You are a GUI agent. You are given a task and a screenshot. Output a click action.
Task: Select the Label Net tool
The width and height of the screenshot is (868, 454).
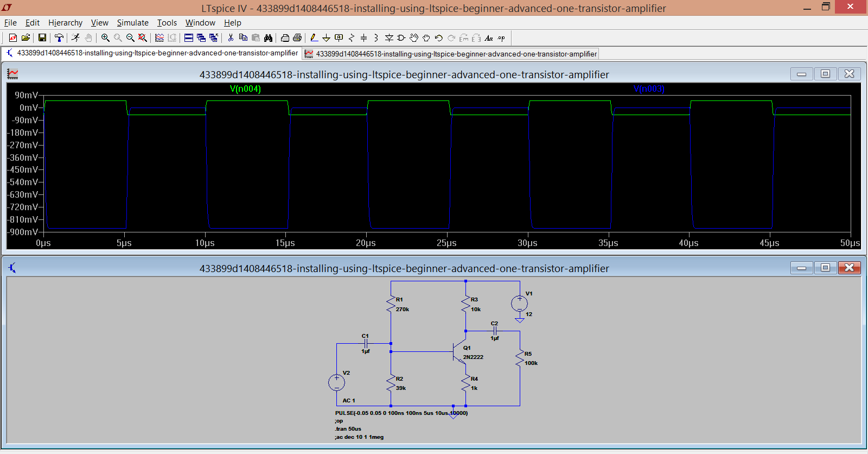[339, 37]
